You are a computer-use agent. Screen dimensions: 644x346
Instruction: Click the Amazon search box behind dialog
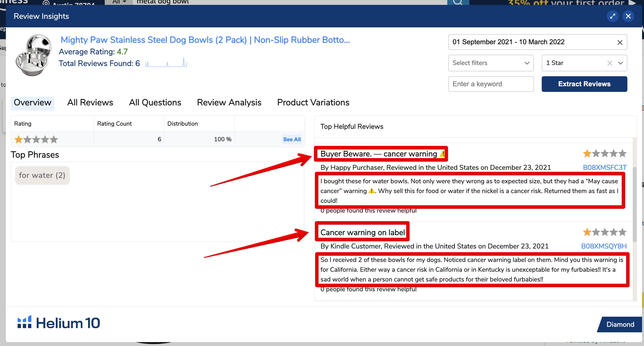tap(290, 2)
